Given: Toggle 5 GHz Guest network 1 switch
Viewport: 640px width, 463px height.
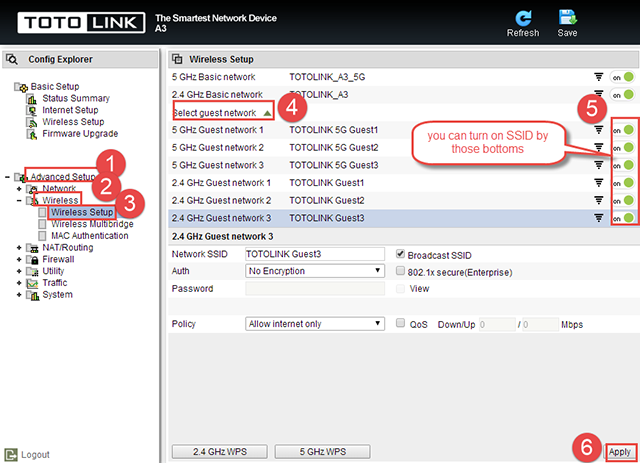Looking at the screenshot, I should [x=624, y=130].
